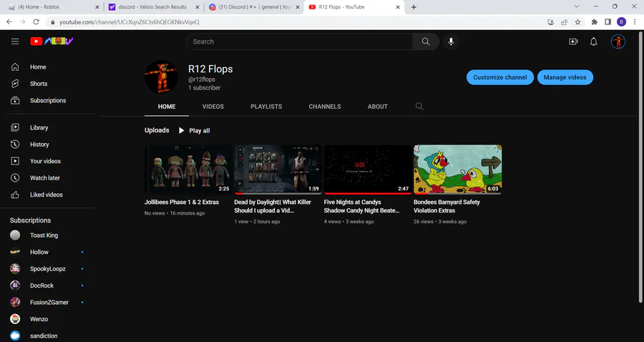644x342 pixels.
Task: Click the YouTube logo
Action: pos(52,41)
